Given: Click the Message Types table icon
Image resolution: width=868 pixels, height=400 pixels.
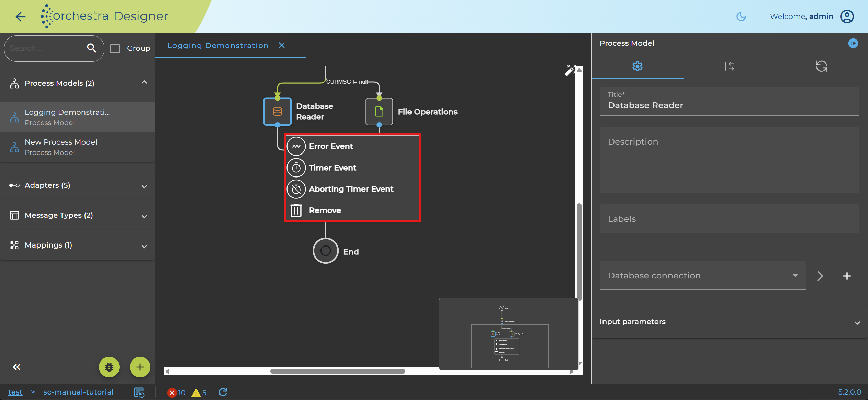Looking at the screenshot, I should pyautogui.click(x=14, y=215).
